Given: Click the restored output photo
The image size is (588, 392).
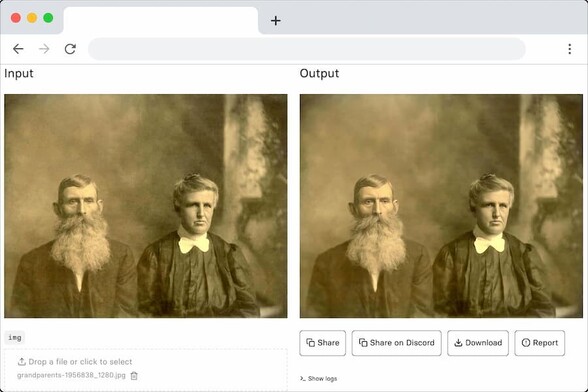Looking at the screenshot, I should tap(441, 206).
